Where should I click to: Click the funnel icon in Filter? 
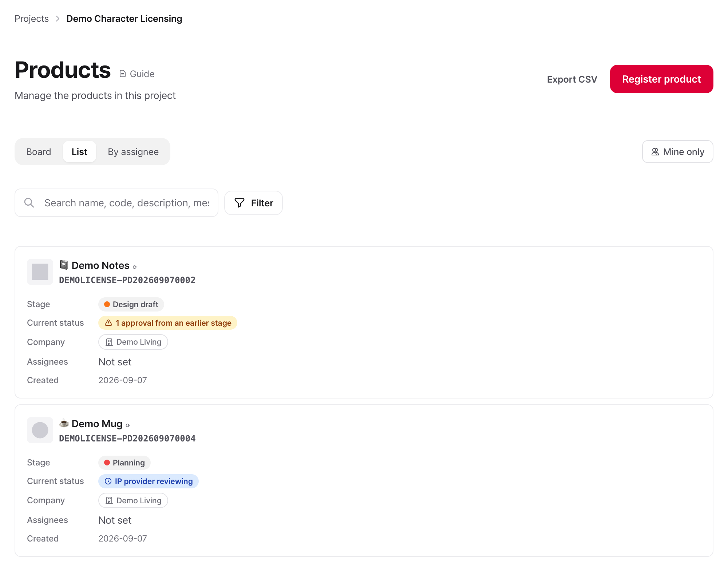click(240, 203)
